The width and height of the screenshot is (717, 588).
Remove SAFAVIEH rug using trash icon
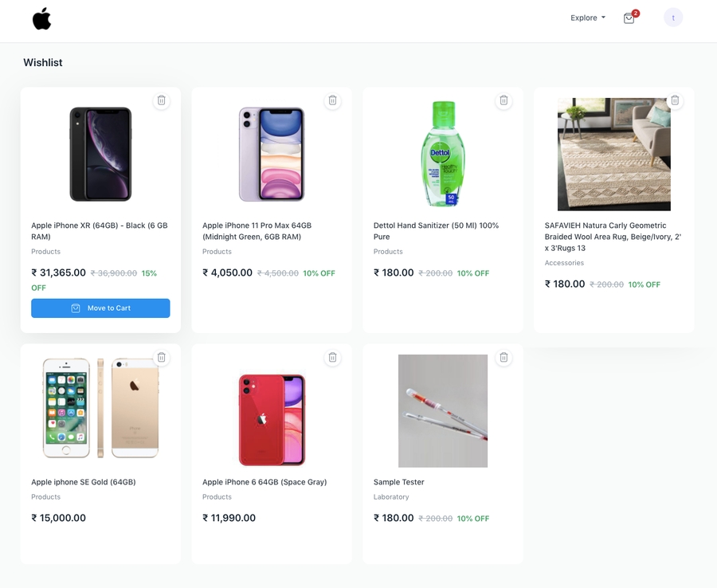[x=675, y=100]
